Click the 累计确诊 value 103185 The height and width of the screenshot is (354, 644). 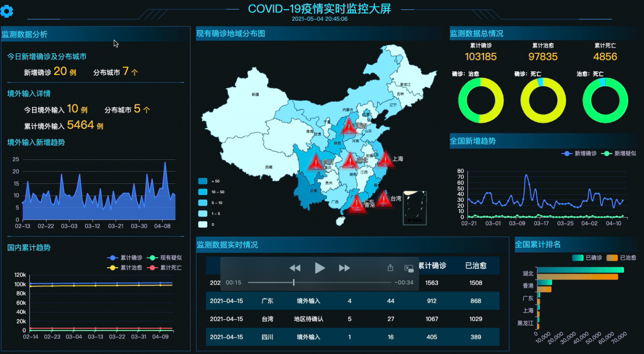point(481,57)
